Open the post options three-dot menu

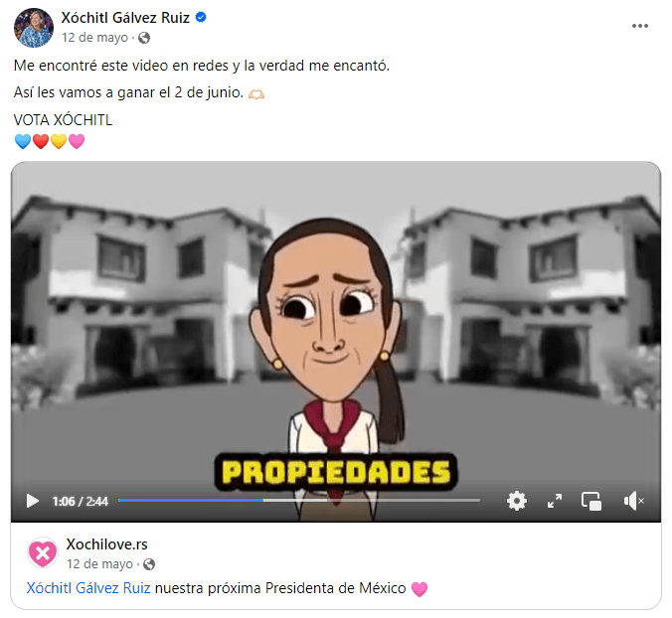pyautogui.click(x=640, y=26)
